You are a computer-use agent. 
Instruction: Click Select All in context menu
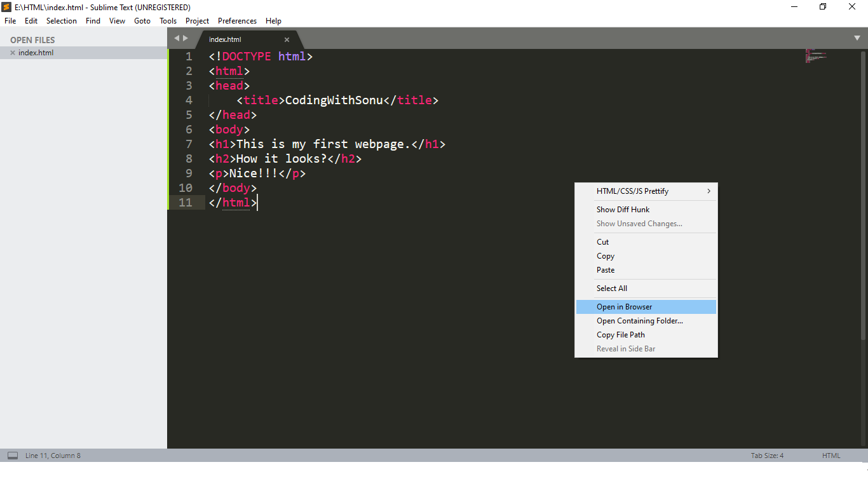click(x=612, y=288)
